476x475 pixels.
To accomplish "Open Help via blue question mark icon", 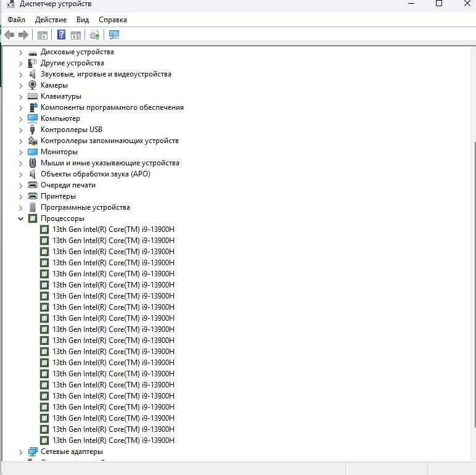I will [x=61, y=35].
